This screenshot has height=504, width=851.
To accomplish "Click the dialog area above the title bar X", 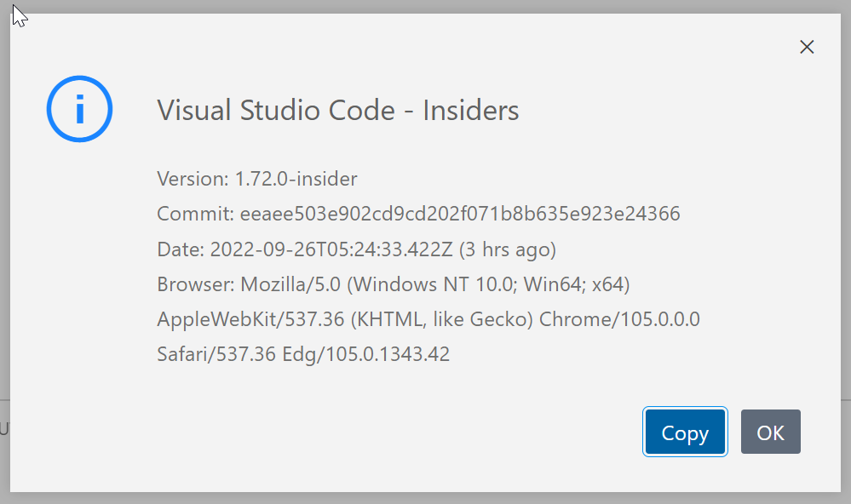I will pyautogui.click(x=806, y=21).
